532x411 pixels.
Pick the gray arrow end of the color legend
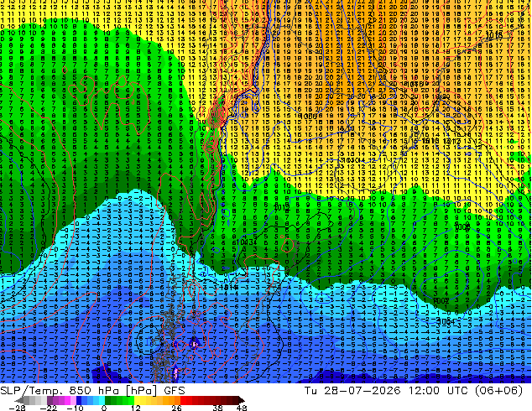click(18, 400)
